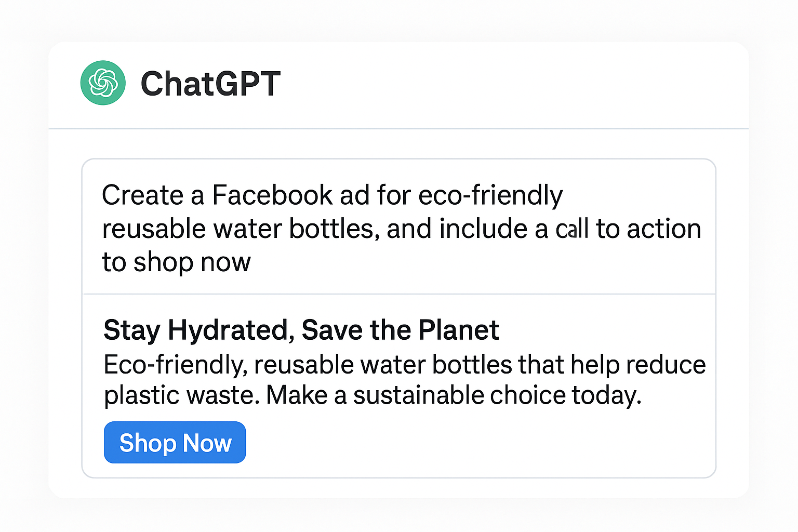Click the green ChatGPT logo icon

click(x=103, y=83)
